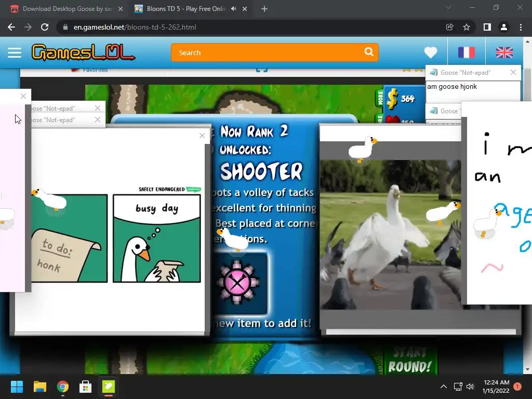Close the upper left Goose Not-epad window

pos(98,108)
